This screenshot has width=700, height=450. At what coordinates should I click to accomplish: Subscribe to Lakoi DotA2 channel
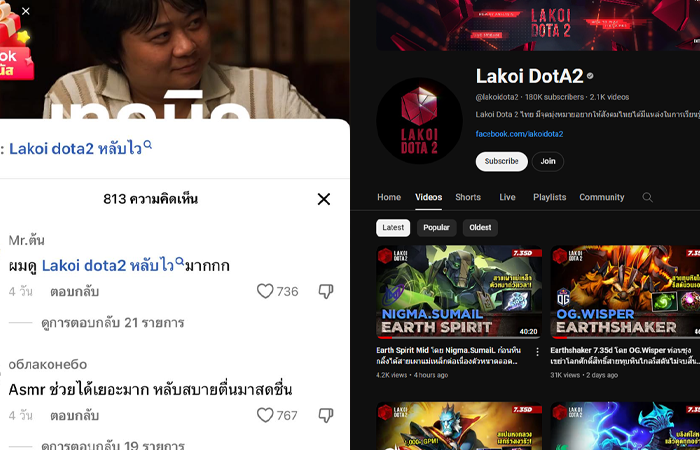(501, 162)
